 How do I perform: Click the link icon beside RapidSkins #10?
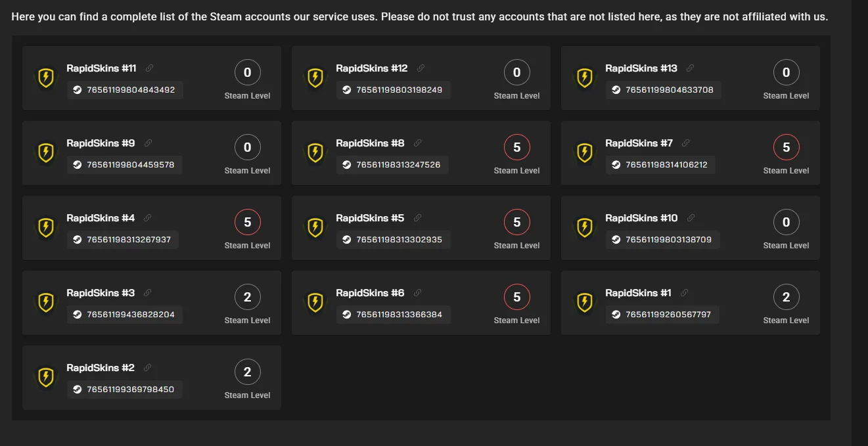pos(691,218)
